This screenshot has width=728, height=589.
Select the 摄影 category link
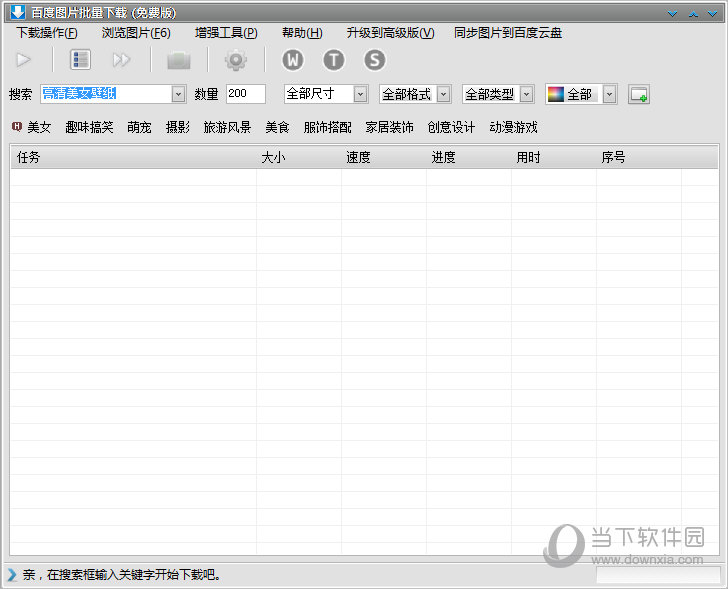(x=178, y=127)
